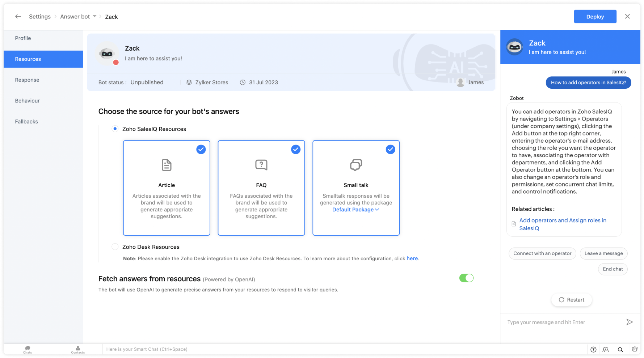The width and height of the screenshot is (644, 358).
Task: Open Contacts from the bottom bar
Action: point(78,349)
